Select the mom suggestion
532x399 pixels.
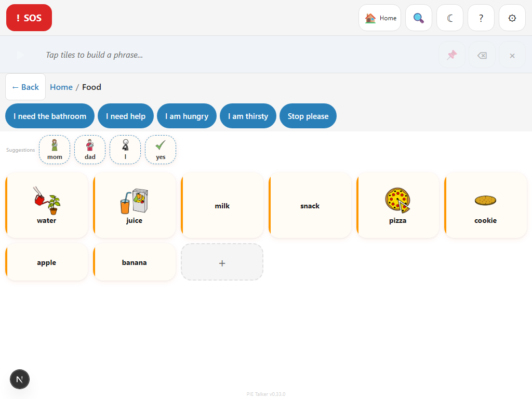point(54,150)
